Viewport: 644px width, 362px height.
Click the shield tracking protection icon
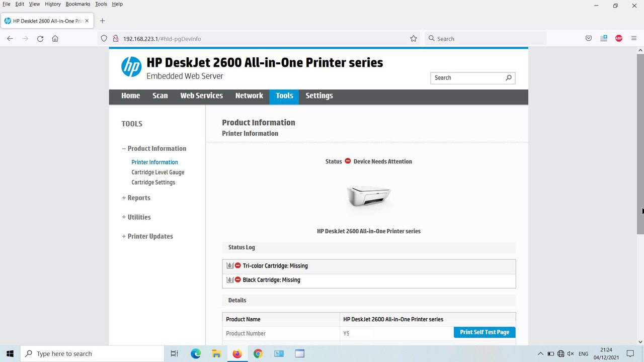tap(104, 39)
